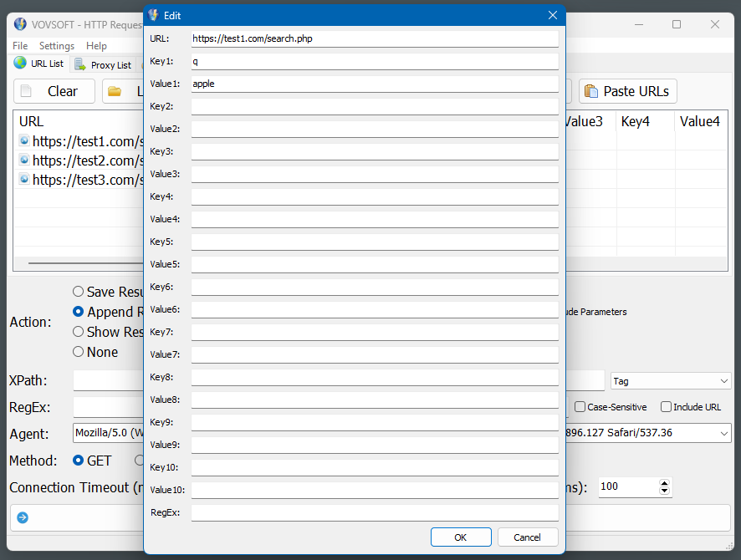
Task: Click the Key7 input field
Action: (375, 333)
